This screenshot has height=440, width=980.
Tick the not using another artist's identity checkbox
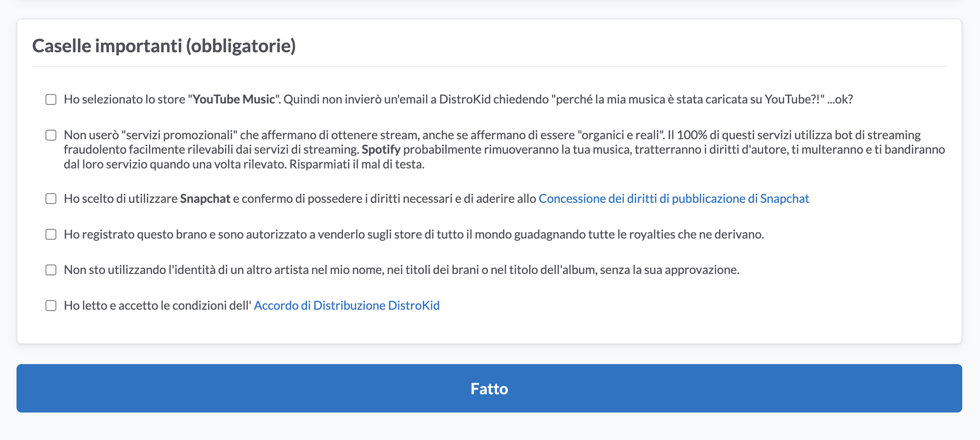coord(51,269)
